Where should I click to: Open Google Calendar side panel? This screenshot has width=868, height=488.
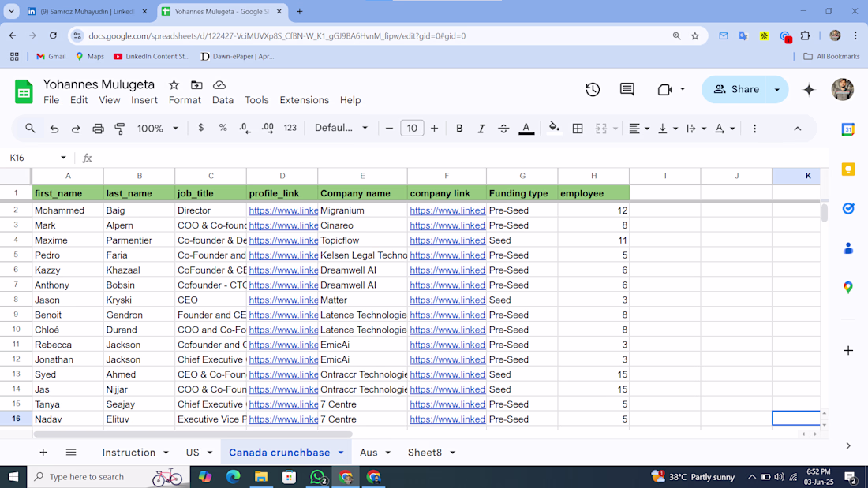[848, 129]
